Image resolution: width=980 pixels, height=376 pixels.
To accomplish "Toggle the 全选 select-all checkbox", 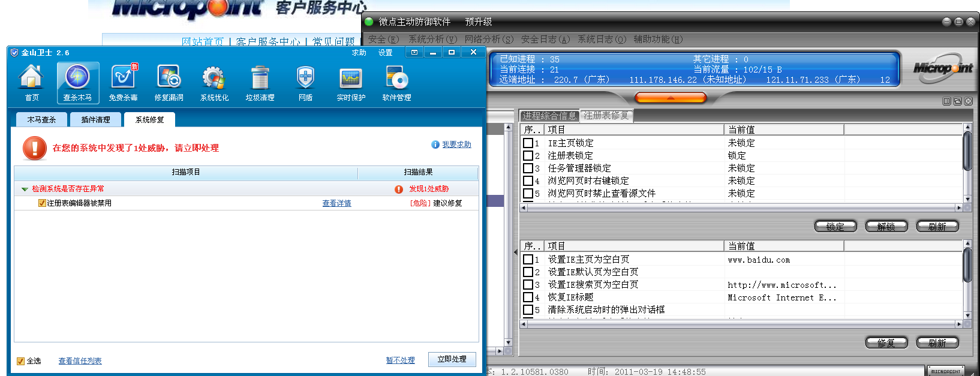I will [21, 361].
